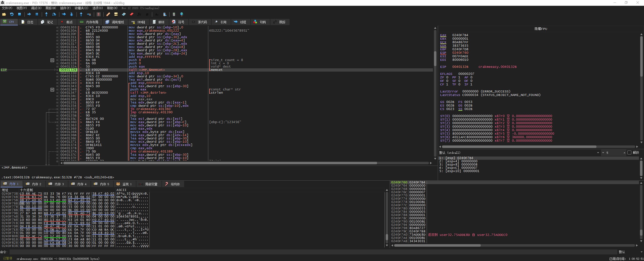
Task: Switch to the 内存 2 dump tab
Action: (34, 184)
